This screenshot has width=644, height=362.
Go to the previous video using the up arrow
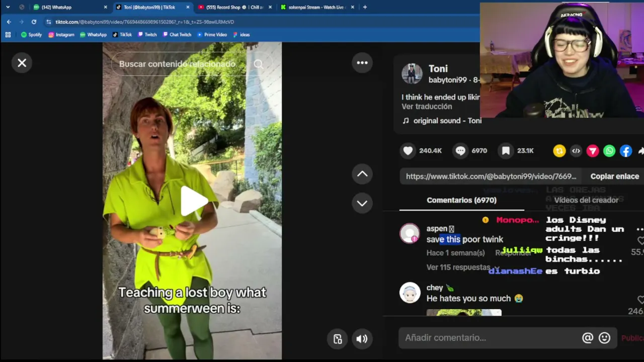click(362, 174)
